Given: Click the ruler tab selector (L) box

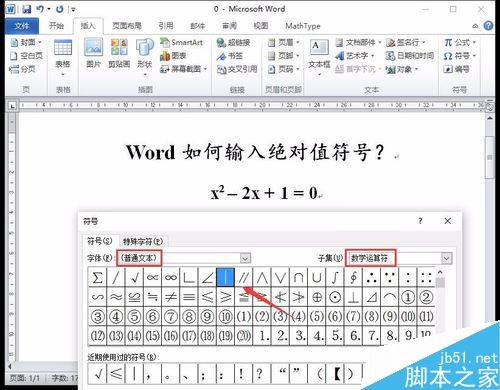Looking at the screenshot, I should 12,106.
